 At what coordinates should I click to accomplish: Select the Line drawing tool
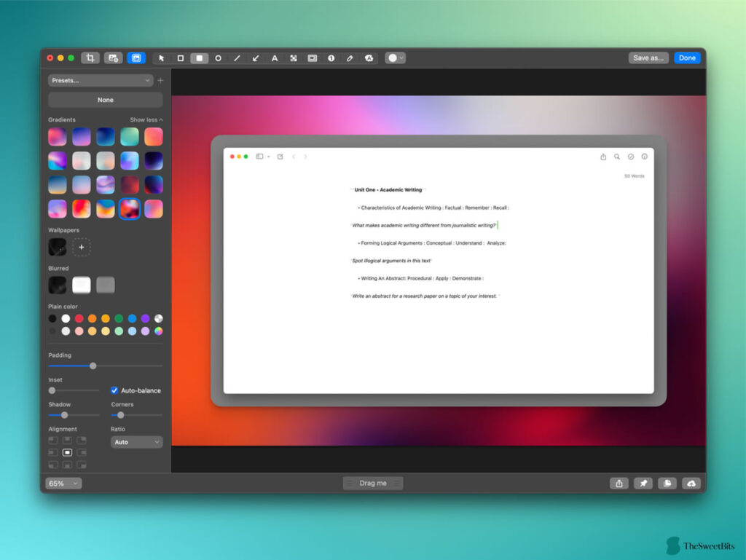[237, 58]
